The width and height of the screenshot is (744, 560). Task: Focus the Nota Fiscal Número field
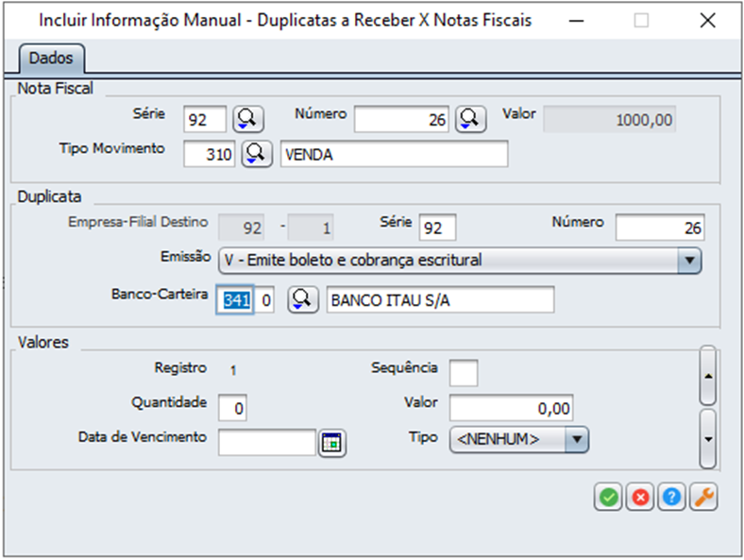point(401,119)
